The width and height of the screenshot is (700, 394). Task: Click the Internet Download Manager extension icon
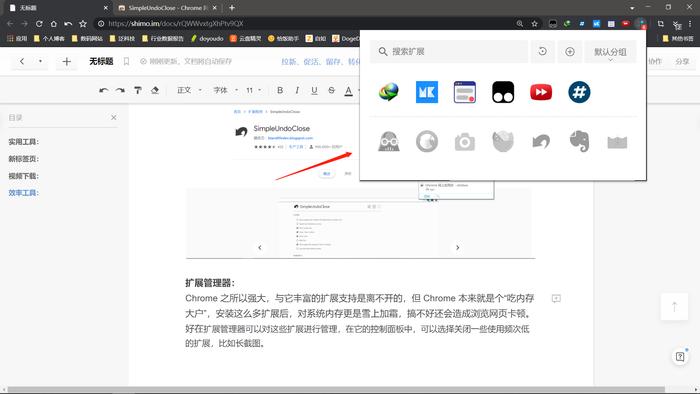pyautogui.click(x=389, y=92)
